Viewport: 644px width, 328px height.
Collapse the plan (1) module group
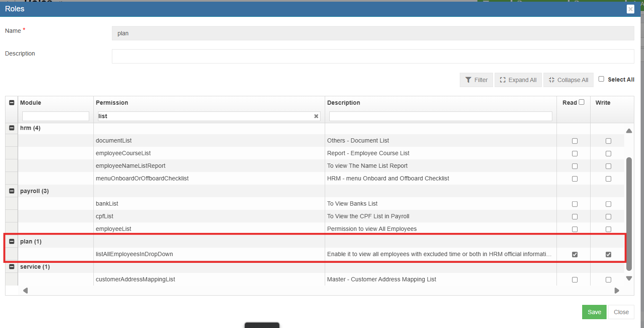point(12,241)
